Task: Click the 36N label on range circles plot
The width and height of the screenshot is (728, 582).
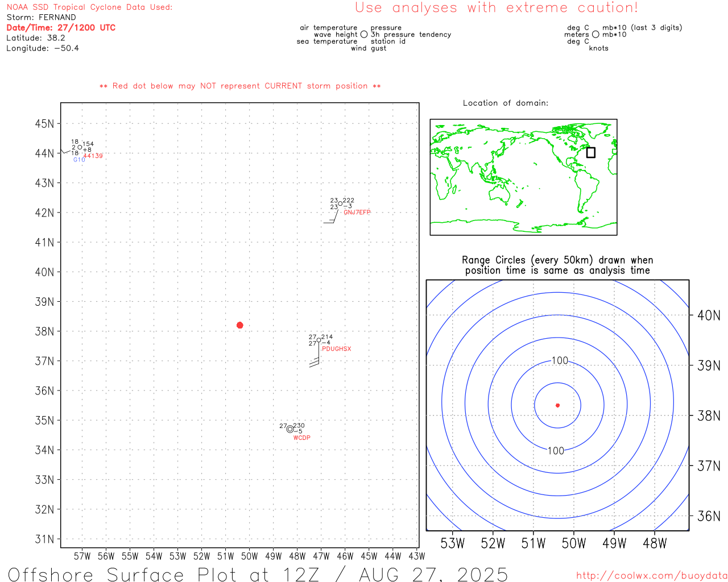Action: click(x=709, y=516)
